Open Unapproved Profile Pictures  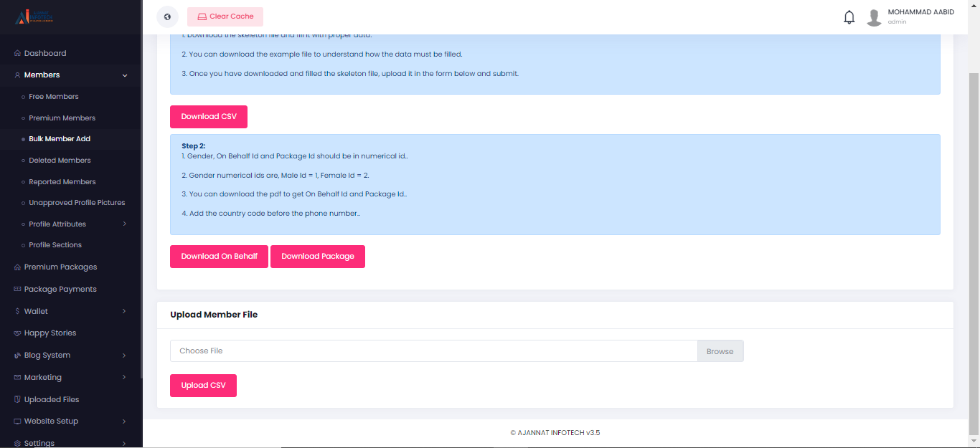77,203
